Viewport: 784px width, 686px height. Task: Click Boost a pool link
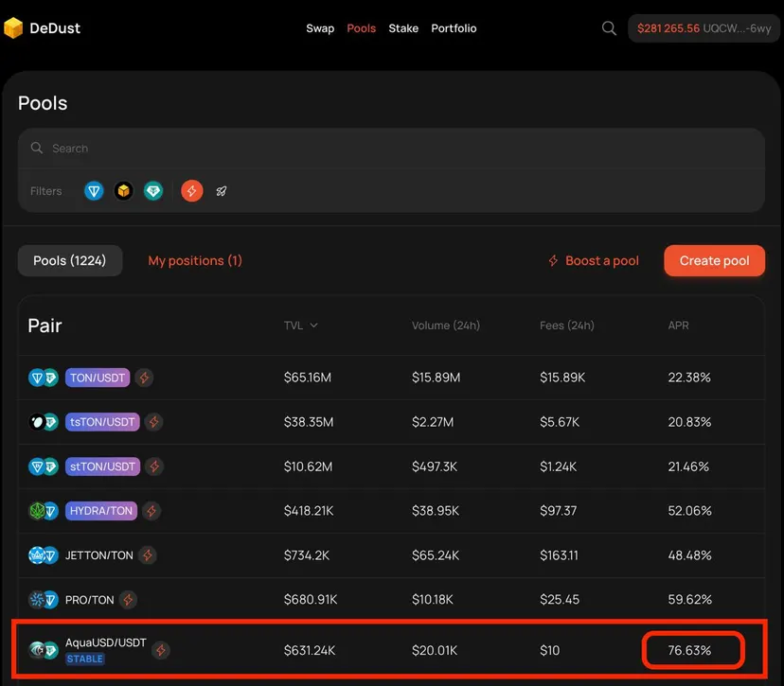[594, 261]
